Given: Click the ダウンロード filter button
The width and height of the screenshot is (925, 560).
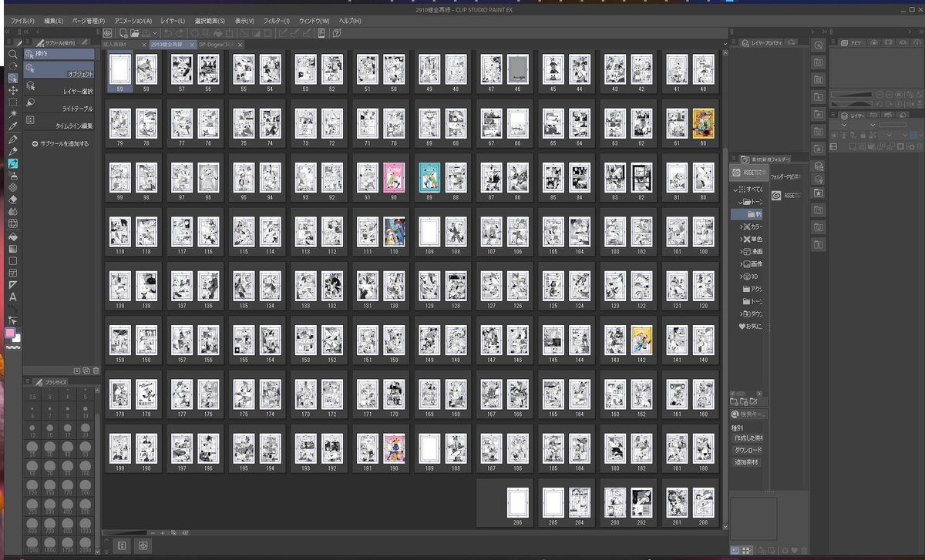Looking at the screenshot, I should pyautogui.click(x=748, y=450).
